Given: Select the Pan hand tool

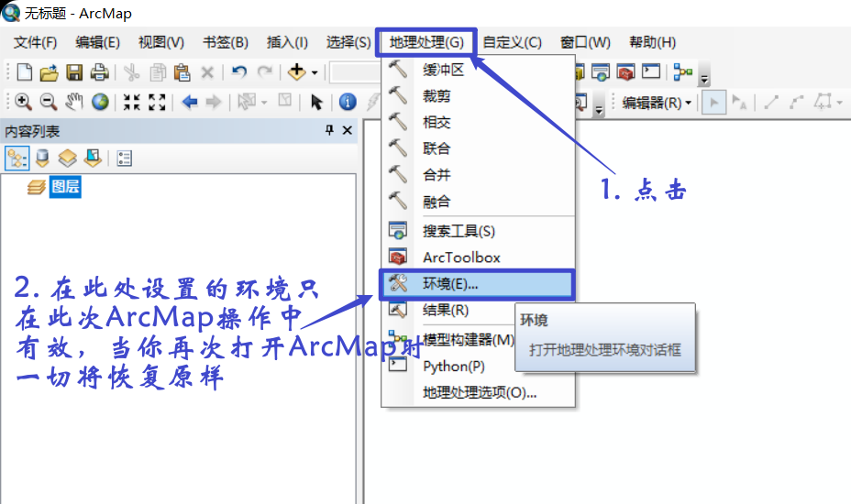Looking at the screenshot, I should [74, 102].
